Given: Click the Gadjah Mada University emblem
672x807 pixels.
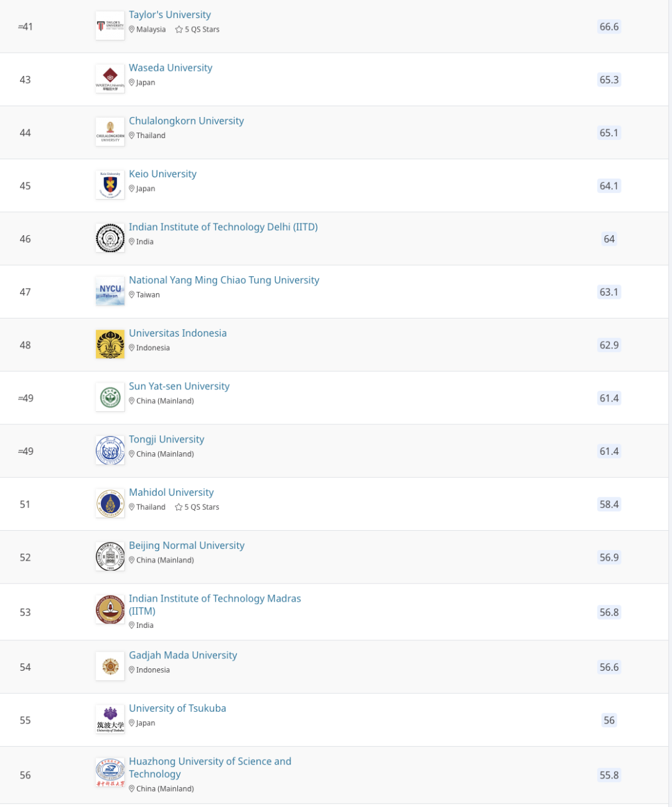Looking at the screenshot, I should pyautogui.click(x=110, y=666).
